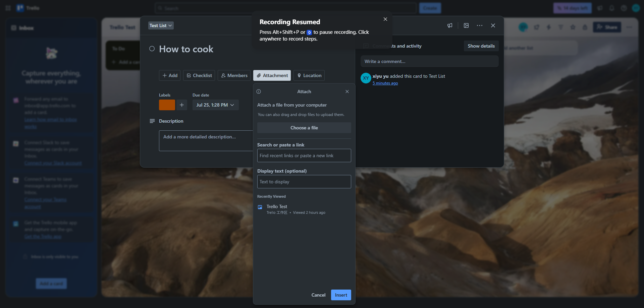Cancel the attachment dialog
The height and width of the screenshot is (308, 644).
click(x=318, y=295)
